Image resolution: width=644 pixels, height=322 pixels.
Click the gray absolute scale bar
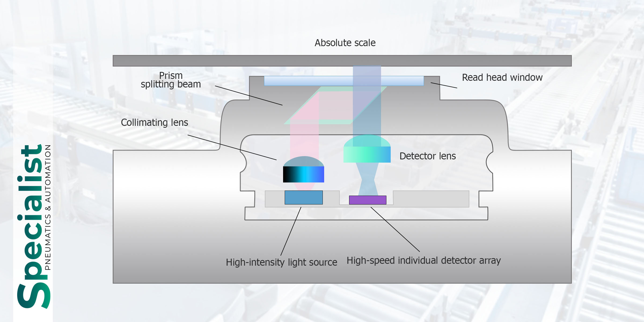coord(342,61)
